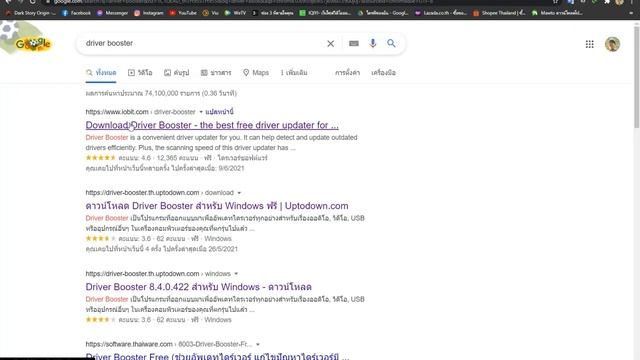Screen dimensions: 640x360
Task: Switch to the วิดีโอ (Videos) tab
Action: point(140,73)
